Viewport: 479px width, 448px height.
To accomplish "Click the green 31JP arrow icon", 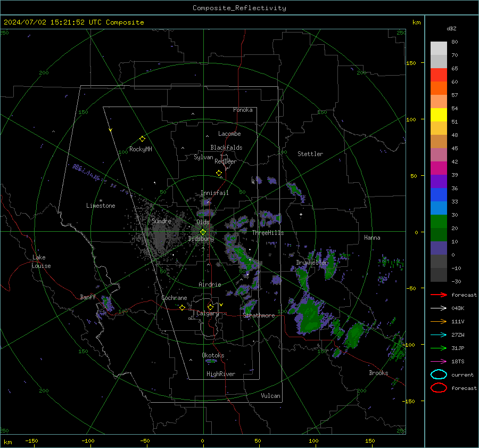I will (x=439, y=348).
